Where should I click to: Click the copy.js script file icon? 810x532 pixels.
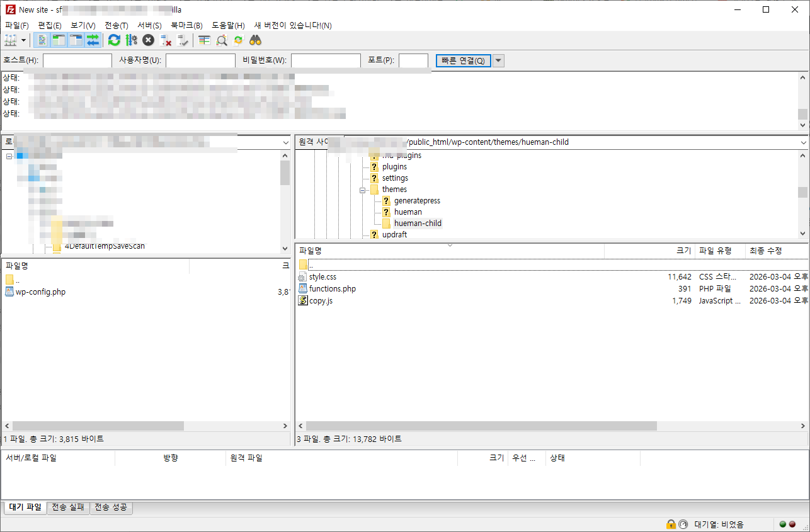coord(302,301)
